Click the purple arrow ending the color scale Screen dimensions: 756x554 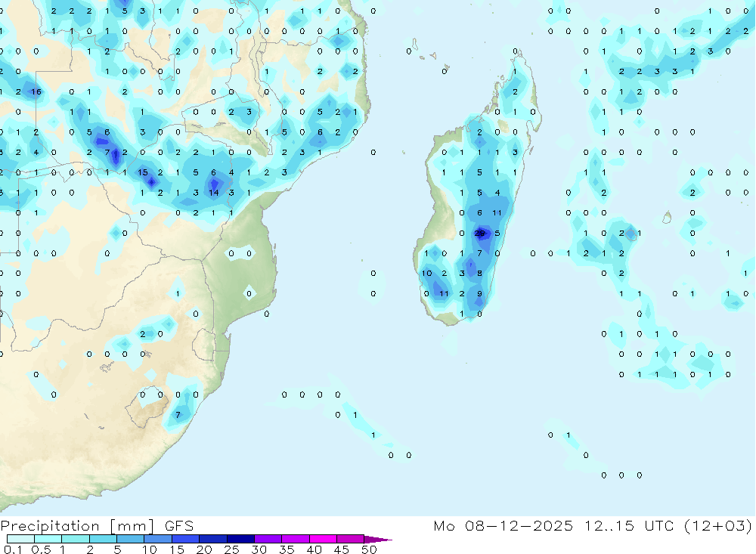tap(377, 539)
